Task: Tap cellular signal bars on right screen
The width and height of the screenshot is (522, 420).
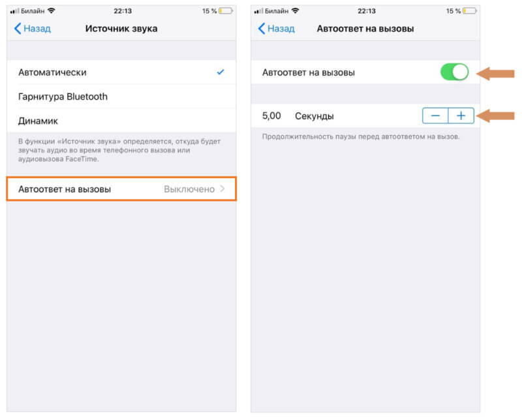Action: click(x=258, y=11)
